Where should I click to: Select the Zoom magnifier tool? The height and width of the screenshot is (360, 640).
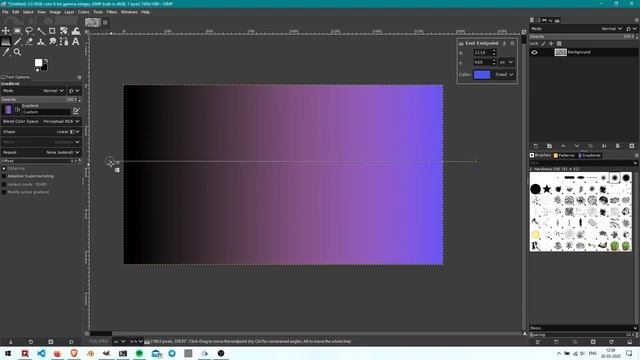click(18, 52)
